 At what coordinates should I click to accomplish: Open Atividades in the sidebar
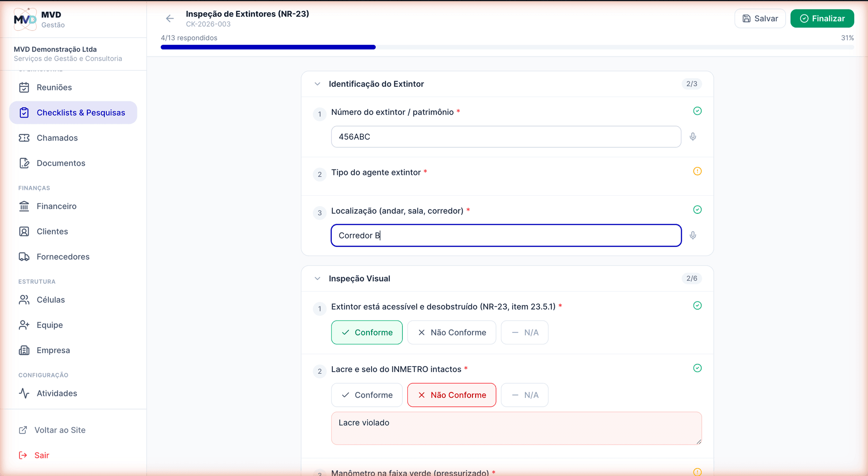click(73, 393)
